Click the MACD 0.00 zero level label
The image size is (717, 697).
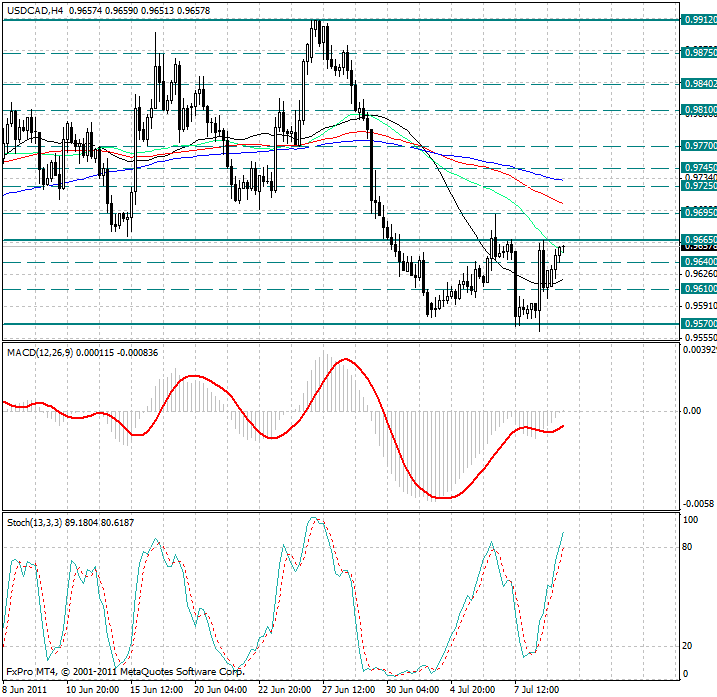(x=692, y=411)
